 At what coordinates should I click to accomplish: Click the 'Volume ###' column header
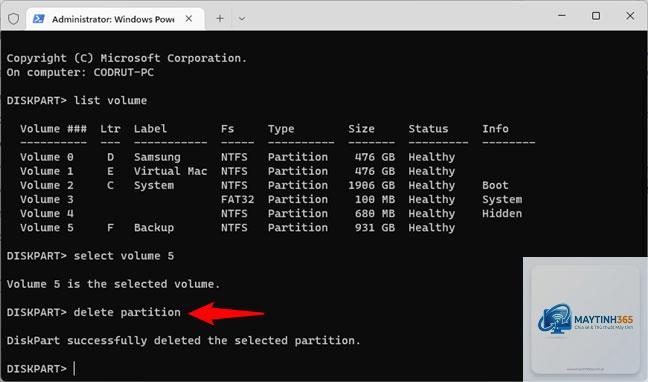click(x=53, y=129)
